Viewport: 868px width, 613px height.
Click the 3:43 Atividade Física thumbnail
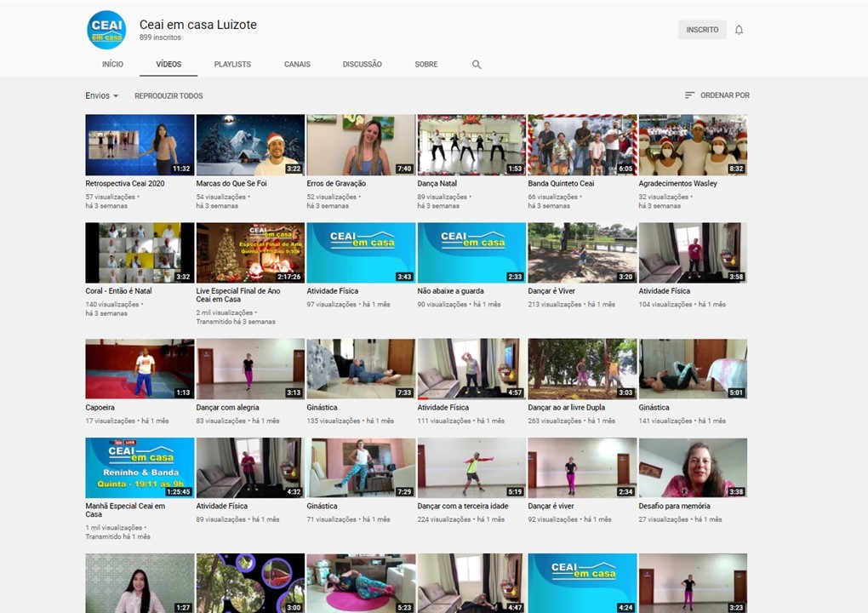[x=361, y=253]
